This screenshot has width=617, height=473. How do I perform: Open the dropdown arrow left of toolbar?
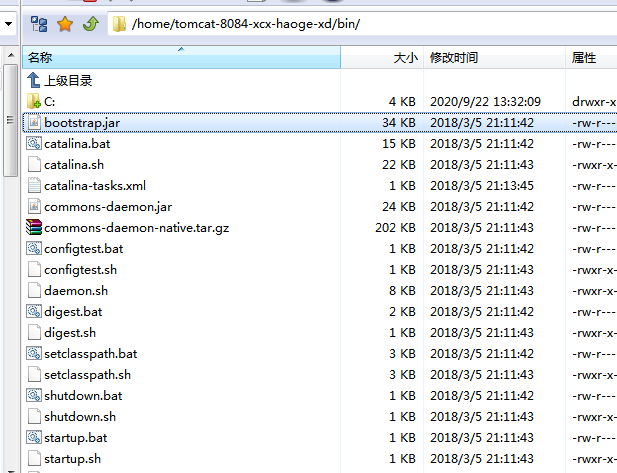coord(8,24)
